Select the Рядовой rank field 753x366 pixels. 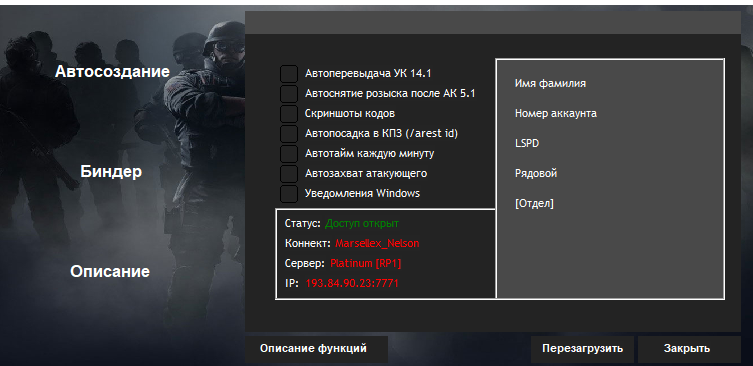(x=536, y=173)
